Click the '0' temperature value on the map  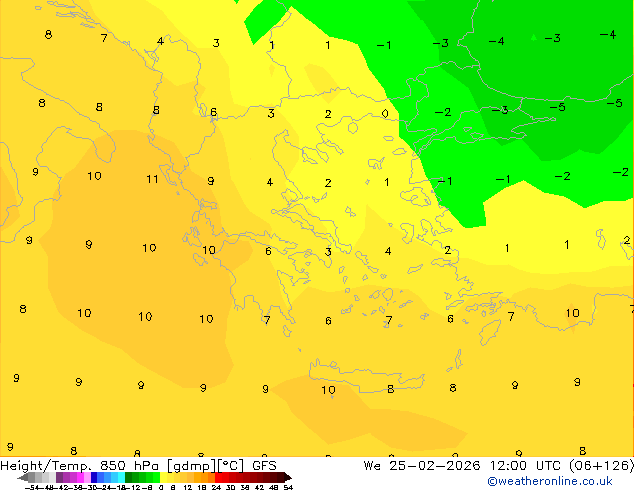click(385, 114)
